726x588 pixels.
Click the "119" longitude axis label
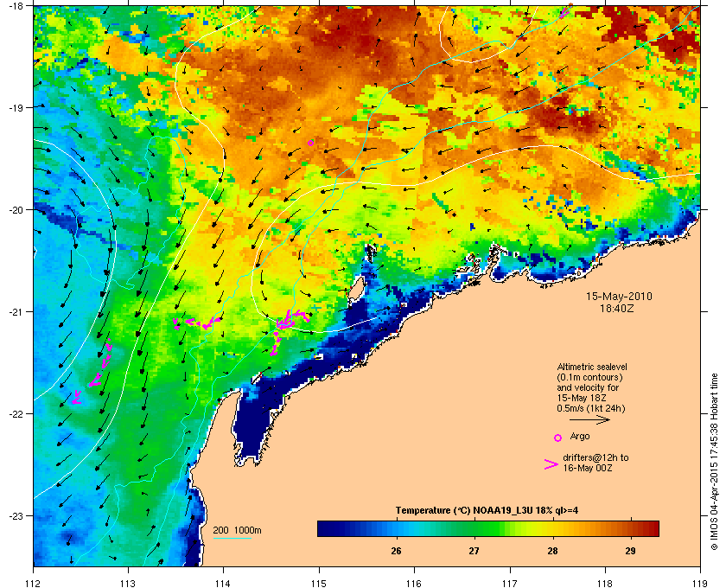tap(699, 583)
